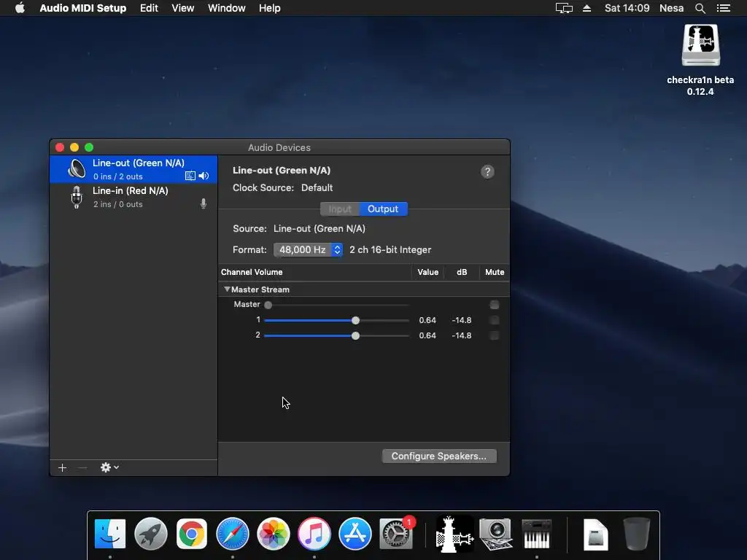Open Audio MIDI Setup keyboard icon in Dock
747x560 pixels.
point(536,534)
